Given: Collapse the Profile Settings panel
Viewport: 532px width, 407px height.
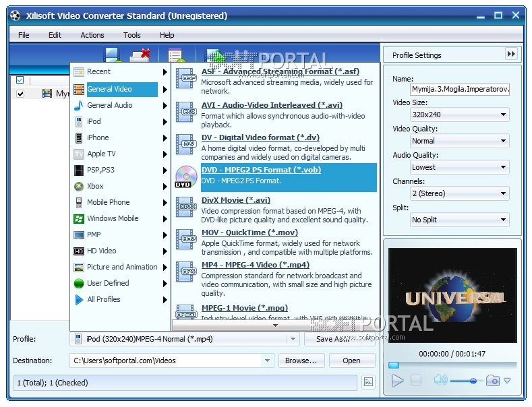Looking at the screenshot, I should (x=511, y=54).
